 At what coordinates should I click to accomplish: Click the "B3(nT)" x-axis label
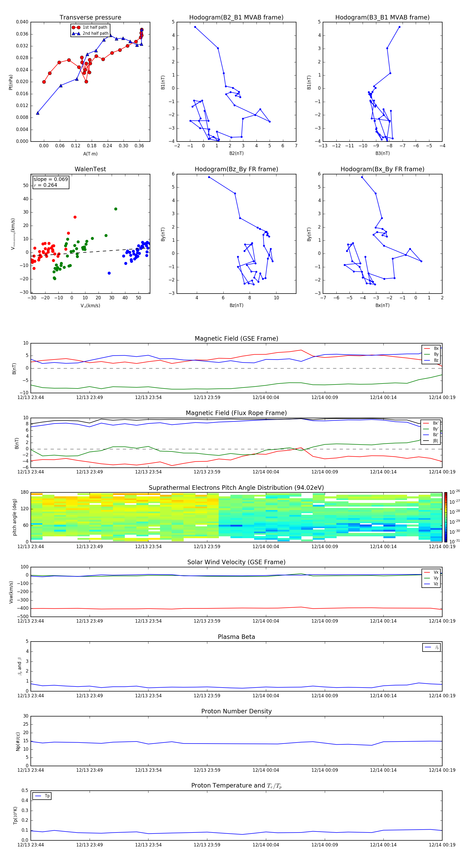click(382, 153)
